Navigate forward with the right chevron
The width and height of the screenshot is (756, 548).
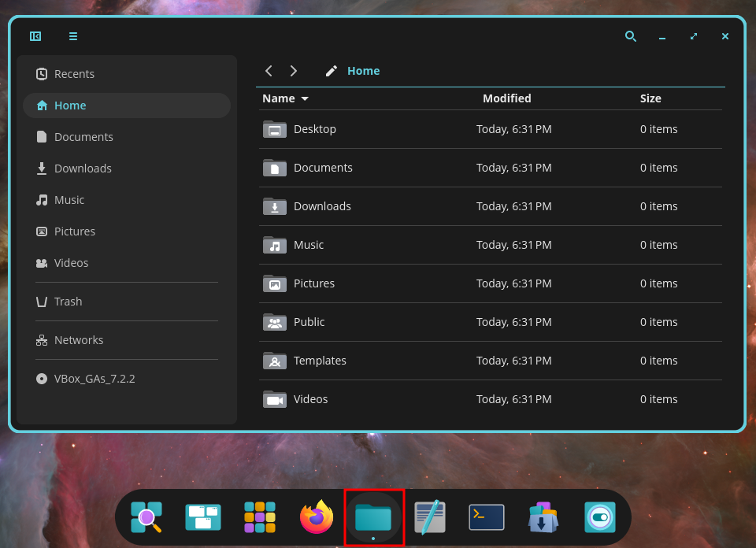pyautogui.click(x=293, y=70)
